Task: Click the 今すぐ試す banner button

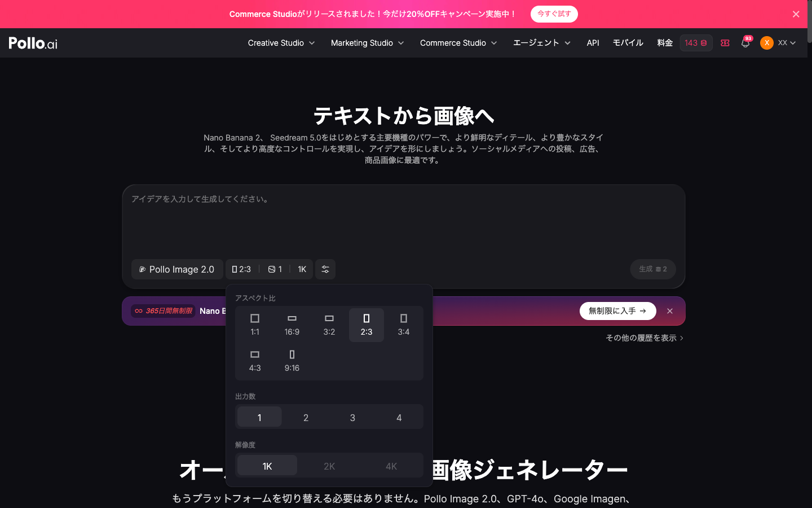Action: [x=554, y=14]
